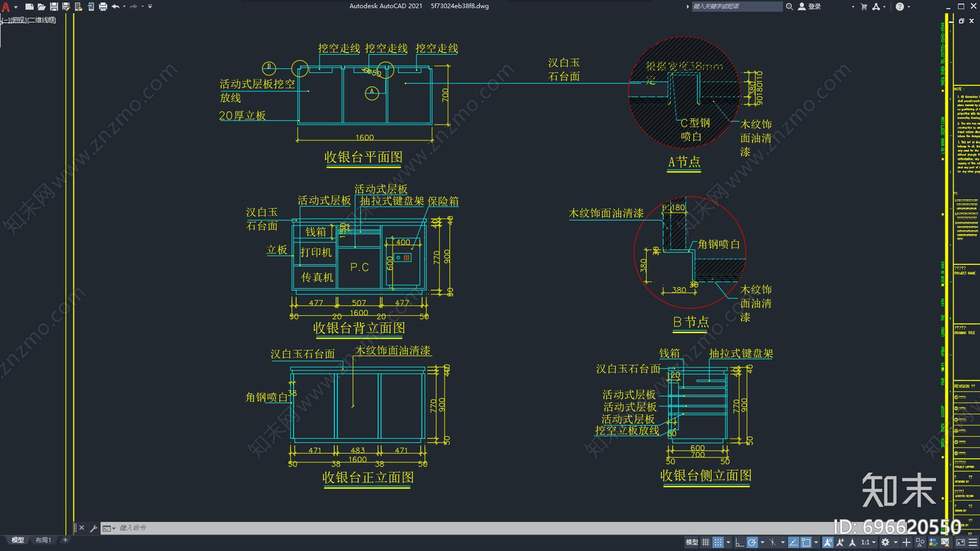This screenshot has height=551, width=980.
Task: Click the Redo arrow icon
Action: (134, 7)
